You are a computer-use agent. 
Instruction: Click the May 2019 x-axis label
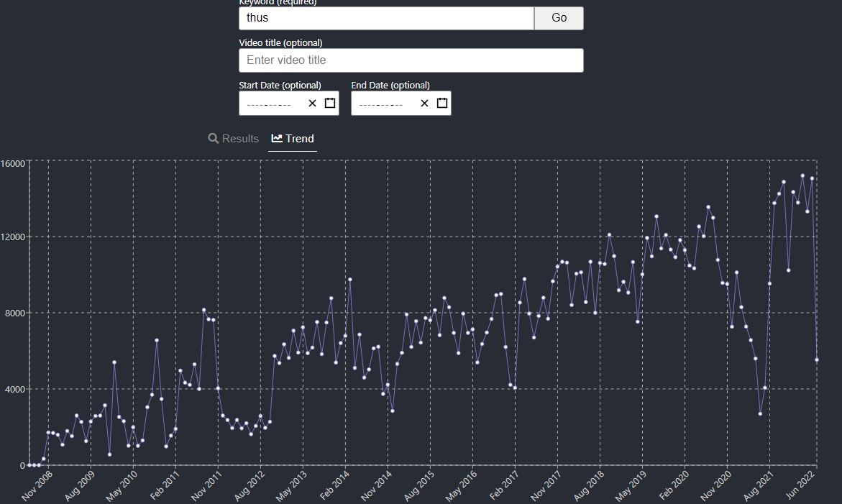[x=631, y=486]
